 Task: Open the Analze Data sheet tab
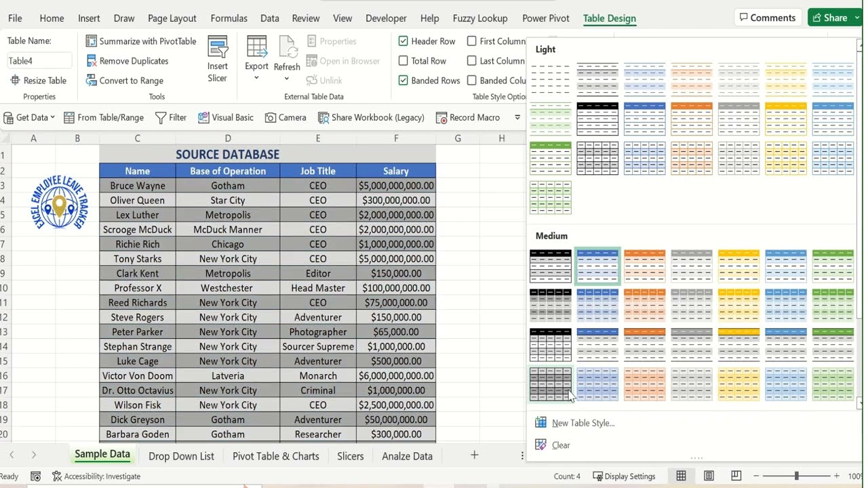tap(407, 456)
